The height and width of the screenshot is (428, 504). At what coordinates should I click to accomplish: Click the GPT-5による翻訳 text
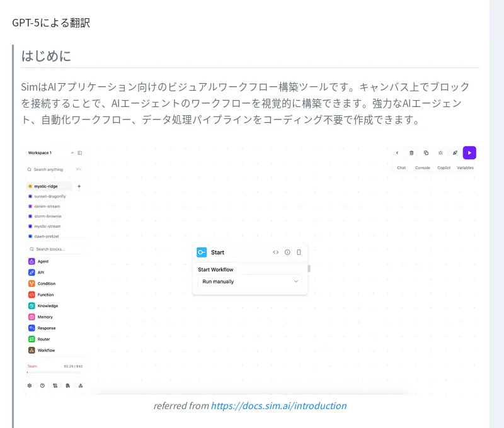[x=51, y=23]
